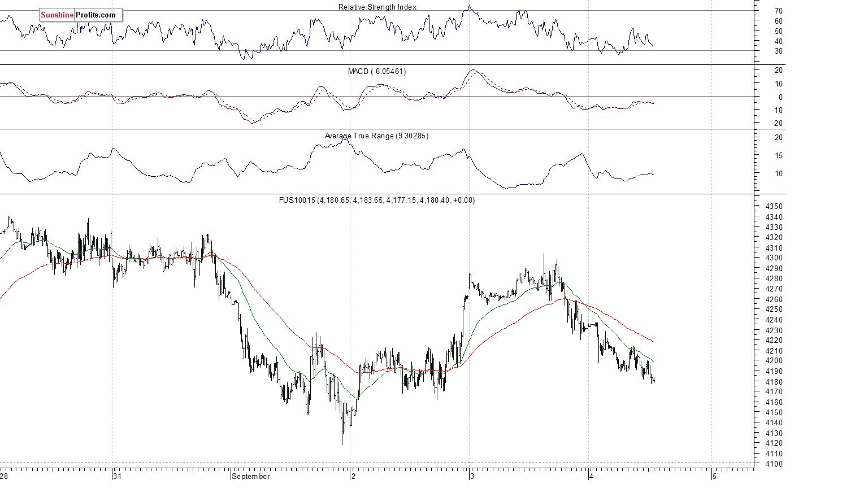This screenshot has height=488, width=868.
Task: Click the 4160 price axis label
Action: (774, 402)
